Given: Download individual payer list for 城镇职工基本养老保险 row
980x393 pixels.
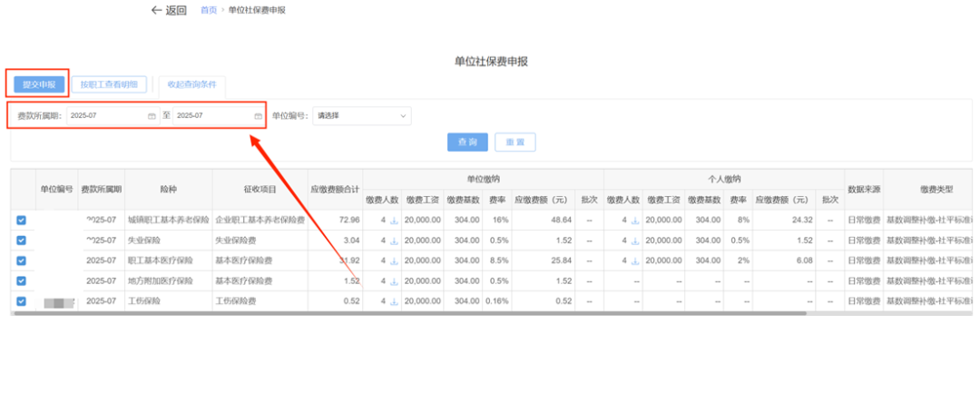Looking at the screenshot, I should point(635,220).
